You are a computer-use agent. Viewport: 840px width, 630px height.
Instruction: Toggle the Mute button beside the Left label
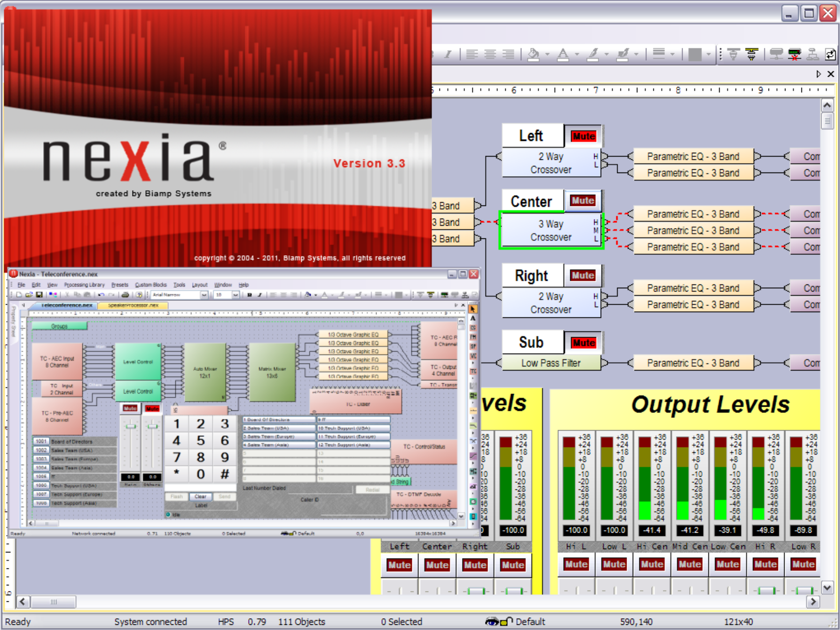[583, 136]
